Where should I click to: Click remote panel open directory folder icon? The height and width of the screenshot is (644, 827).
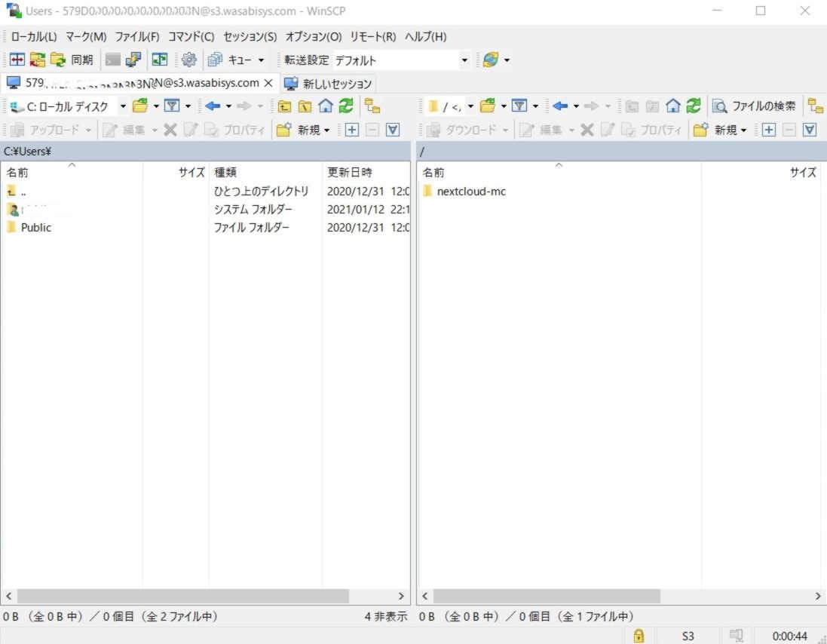pyautogui.click(x=488, y=106)
